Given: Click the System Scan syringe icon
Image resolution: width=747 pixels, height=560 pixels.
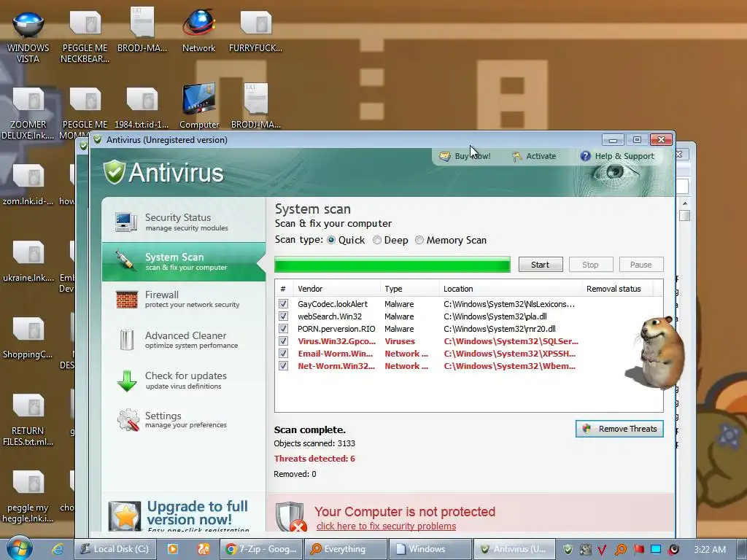Looking at the screenshot, I should 125,261.
